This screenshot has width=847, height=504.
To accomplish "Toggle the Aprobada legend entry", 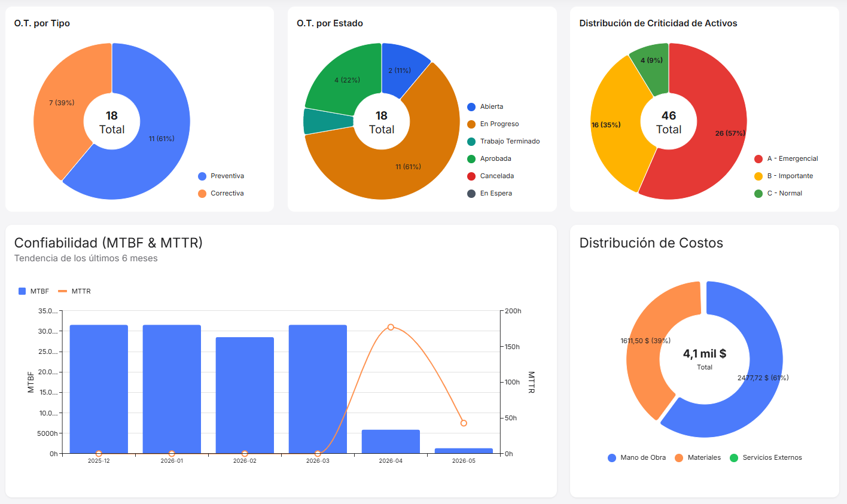I will [489, 158].
